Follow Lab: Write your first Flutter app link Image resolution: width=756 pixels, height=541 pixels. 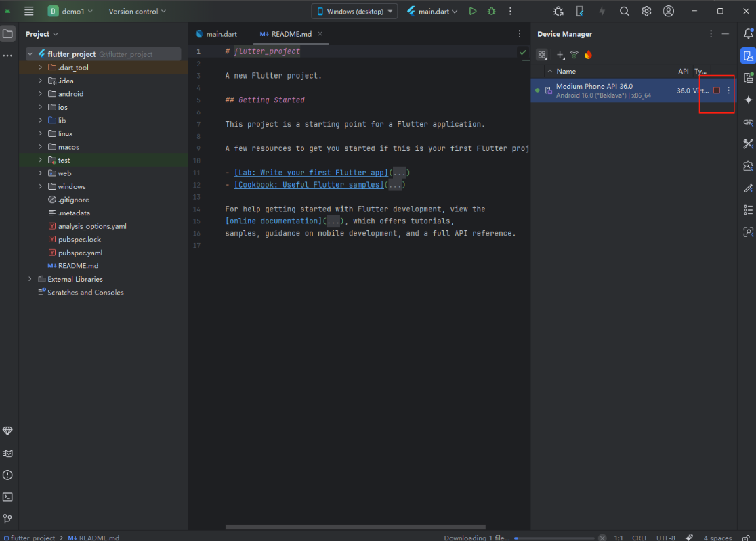(311, 173)
